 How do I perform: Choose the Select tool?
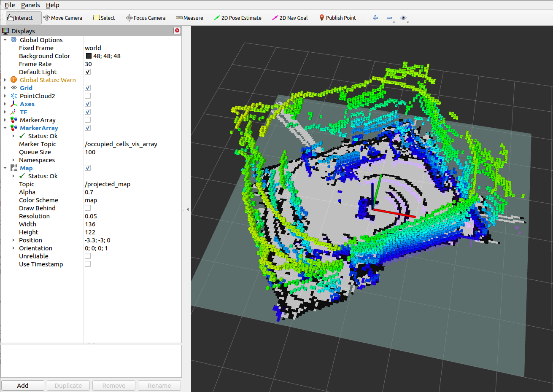[104, 18]
